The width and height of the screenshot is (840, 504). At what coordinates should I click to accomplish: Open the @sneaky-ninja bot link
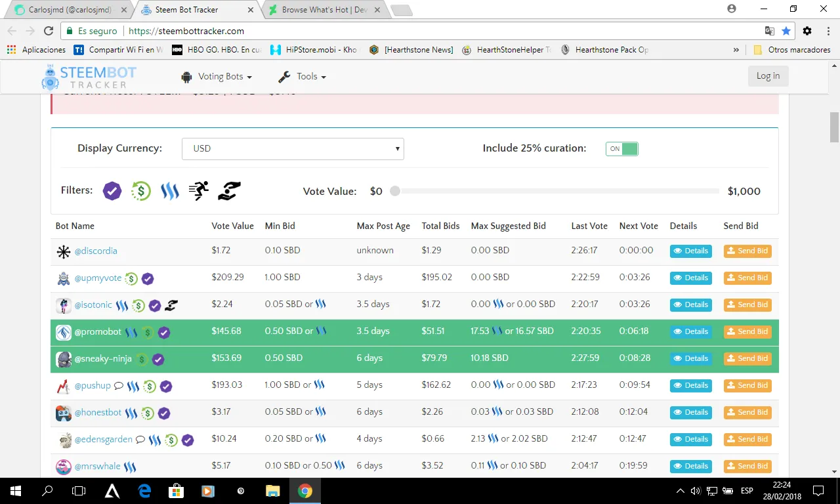point(103,359)
